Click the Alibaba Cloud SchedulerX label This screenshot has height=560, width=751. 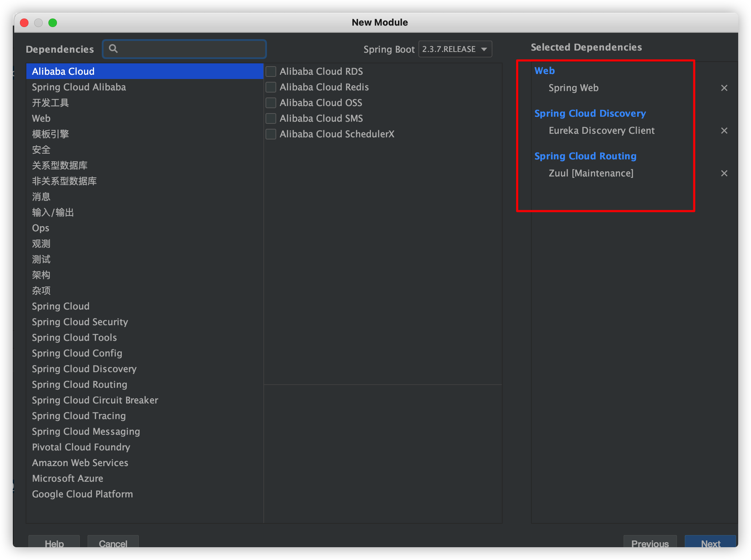point(337,134)
